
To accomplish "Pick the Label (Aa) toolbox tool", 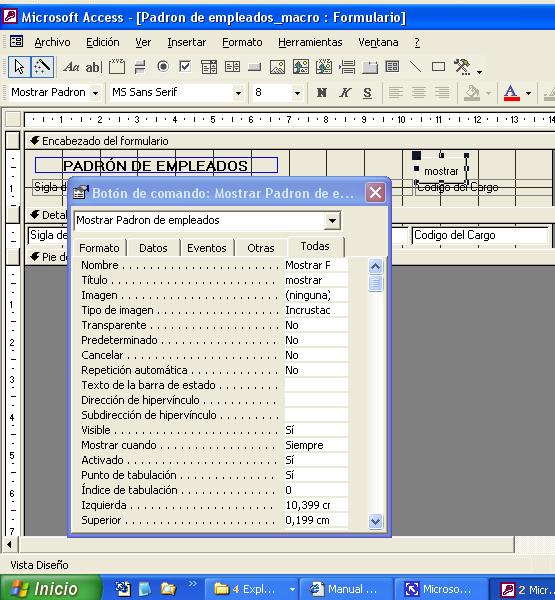I will (x=71, y=67).
